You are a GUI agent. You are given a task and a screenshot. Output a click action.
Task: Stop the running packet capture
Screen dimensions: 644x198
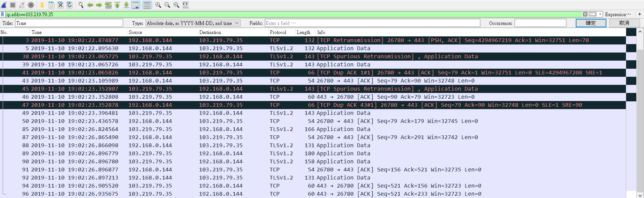(13, 5)
